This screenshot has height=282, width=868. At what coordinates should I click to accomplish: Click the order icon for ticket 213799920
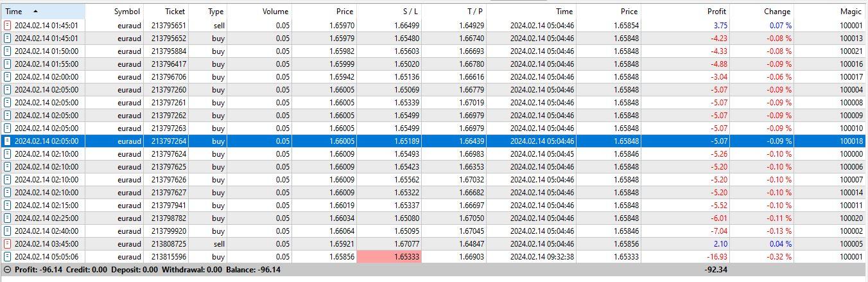pos(8,231)
